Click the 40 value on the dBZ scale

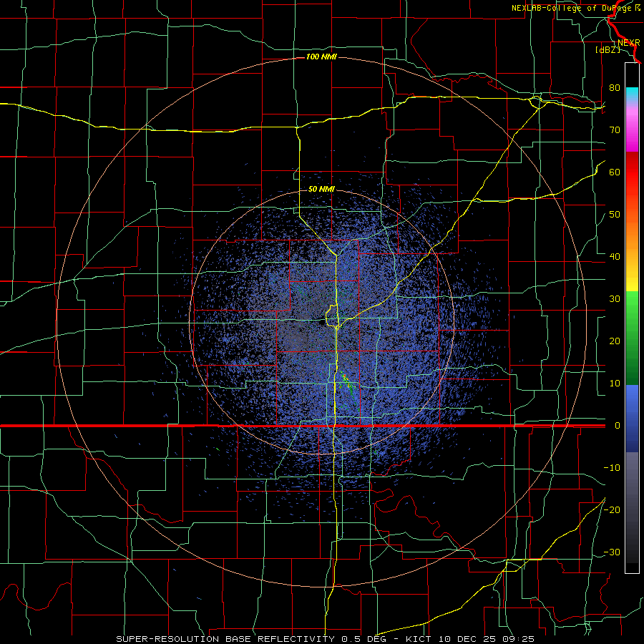pyautogui.click(x=615, y=257)
